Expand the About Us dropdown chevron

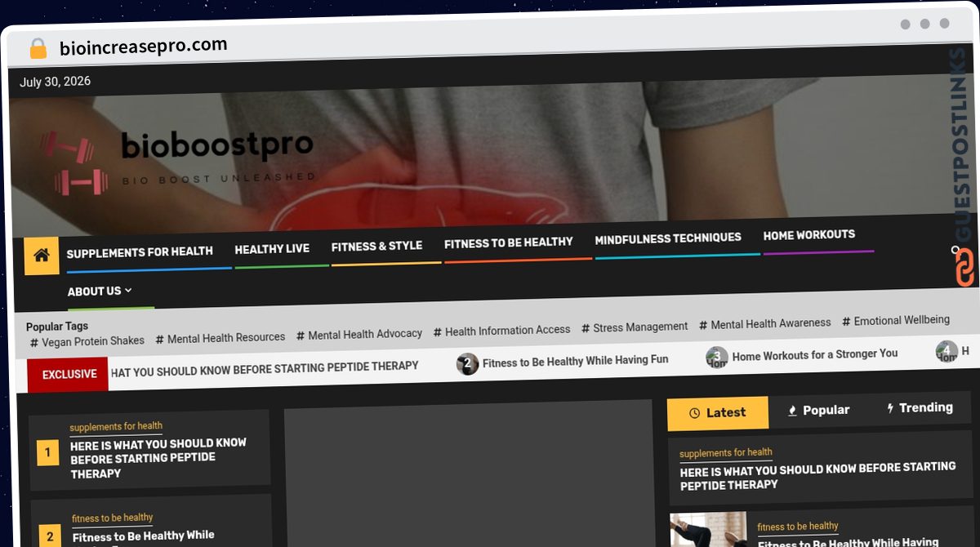click(128, 290)
